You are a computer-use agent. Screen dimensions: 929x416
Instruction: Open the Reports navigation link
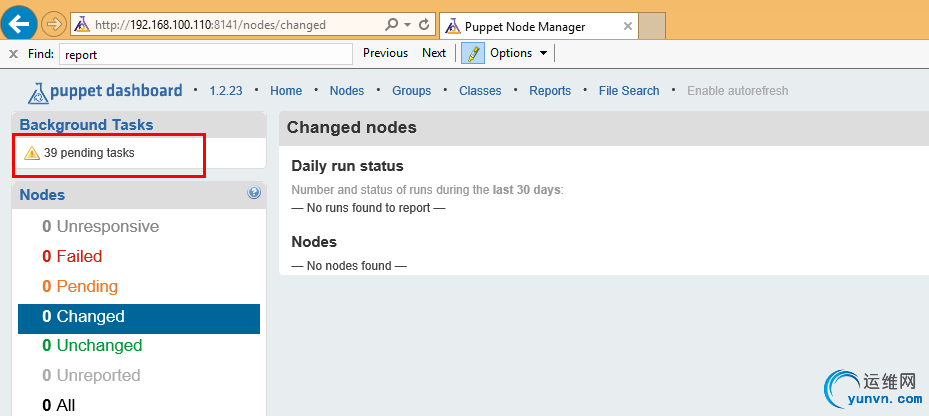(550, 91)
